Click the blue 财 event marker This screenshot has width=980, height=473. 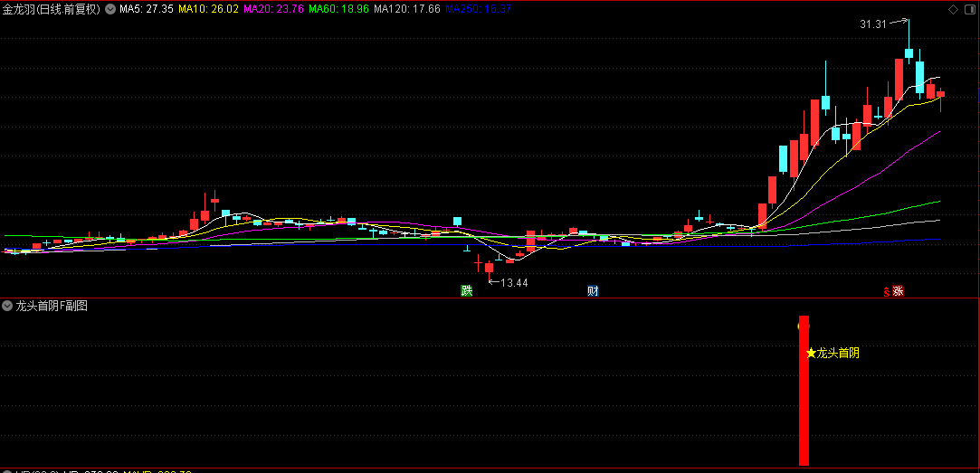[x=593, y=290]
